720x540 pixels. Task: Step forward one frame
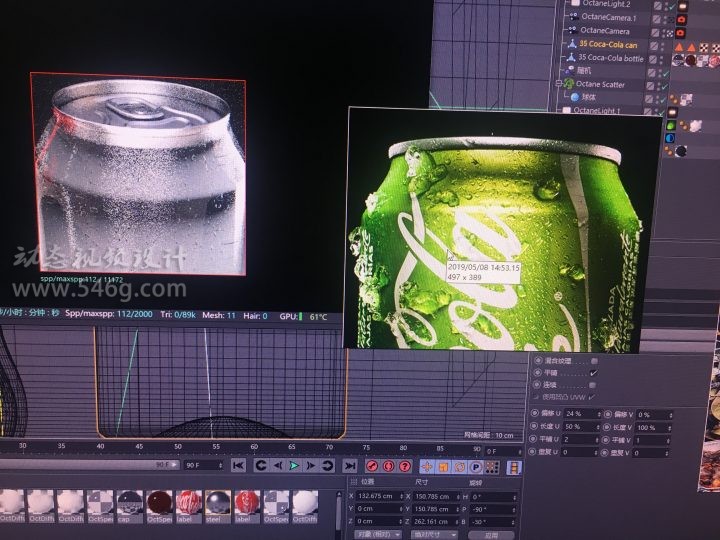point(310,466)
